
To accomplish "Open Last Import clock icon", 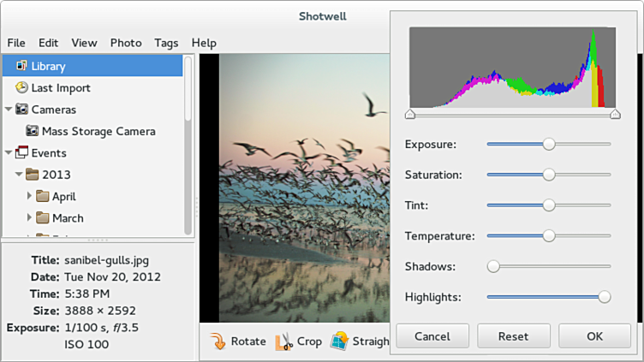I will pyautogui.click(x=21, y=87).
